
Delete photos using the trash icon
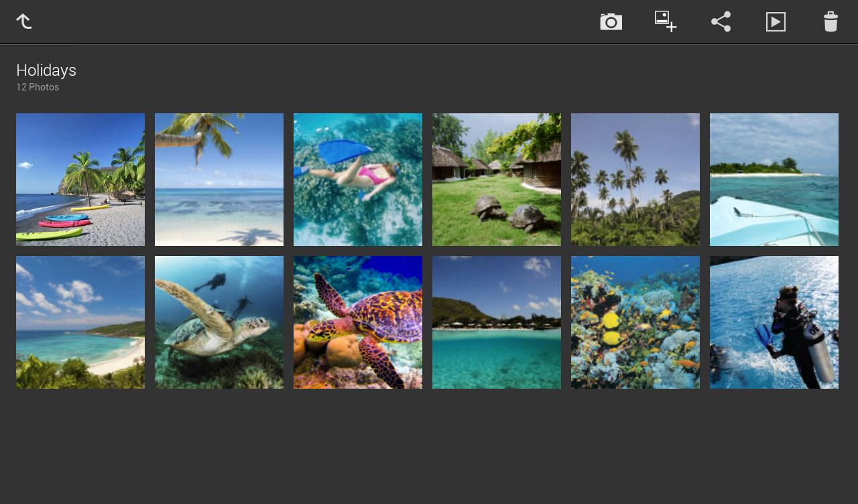(831, 21)
